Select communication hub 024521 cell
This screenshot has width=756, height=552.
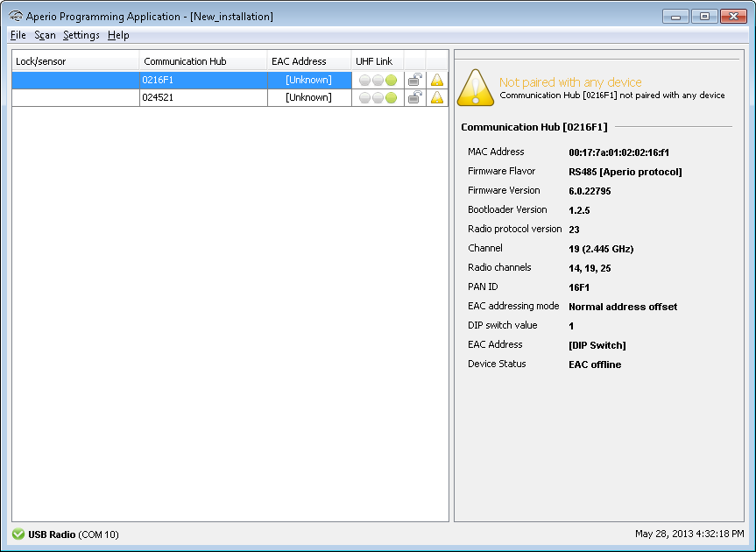pyautogui.click(x=203, y=97)
